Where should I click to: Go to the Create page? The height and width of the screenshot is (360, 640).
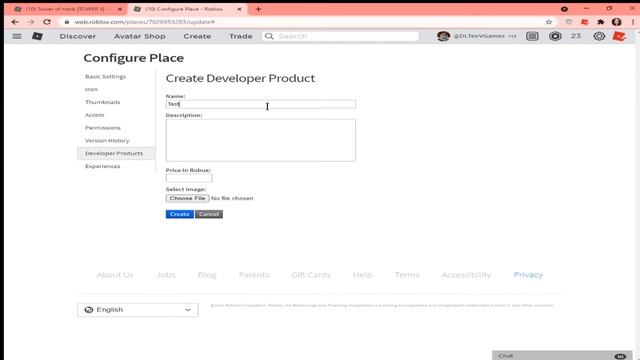[x=197, y=36]
